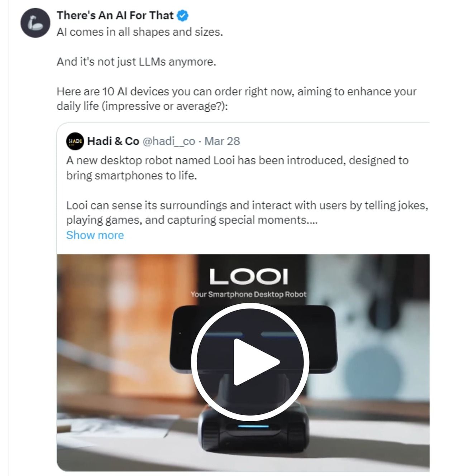Click the 'Your Smartphone Desktop Robot' caption
This screenshot has height=476, width=463.
click(248, 294)
